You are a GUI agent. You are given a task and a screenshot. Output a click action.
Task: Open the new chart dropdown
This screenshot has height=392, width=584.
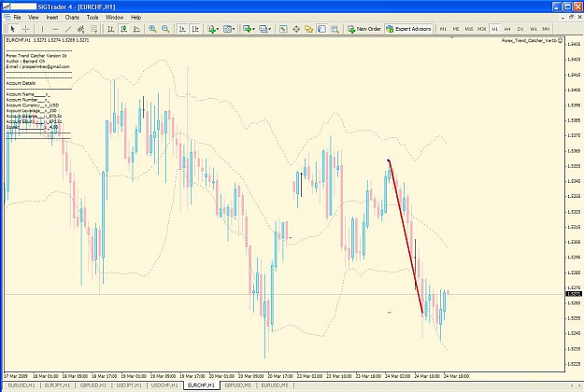[x=249, y=29]
